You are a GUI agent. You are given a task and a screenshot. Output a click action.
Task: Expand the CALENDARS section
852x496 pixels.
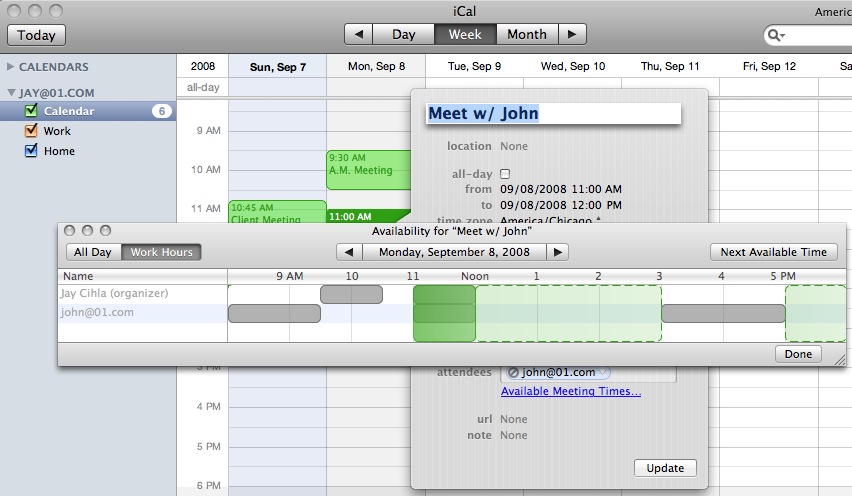coord(10,66)
